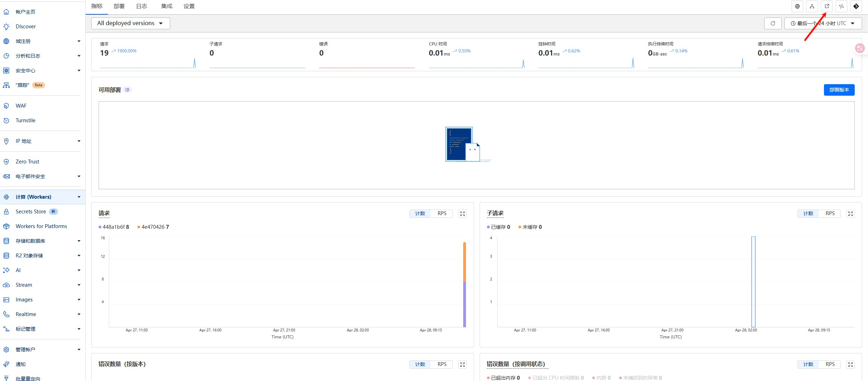Open Workers for Platforms in sidebar
This screenshot has height=381, width=868.
41,226
